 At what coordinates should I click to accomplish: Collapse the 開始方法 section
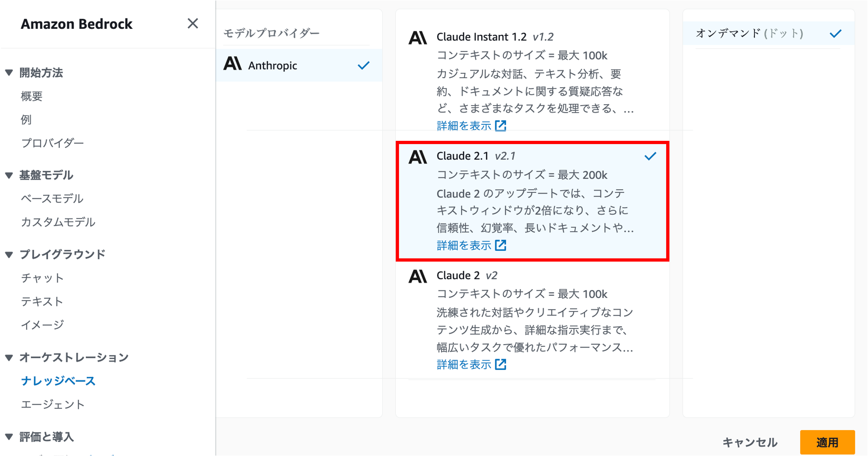click(x=9, y=72)
